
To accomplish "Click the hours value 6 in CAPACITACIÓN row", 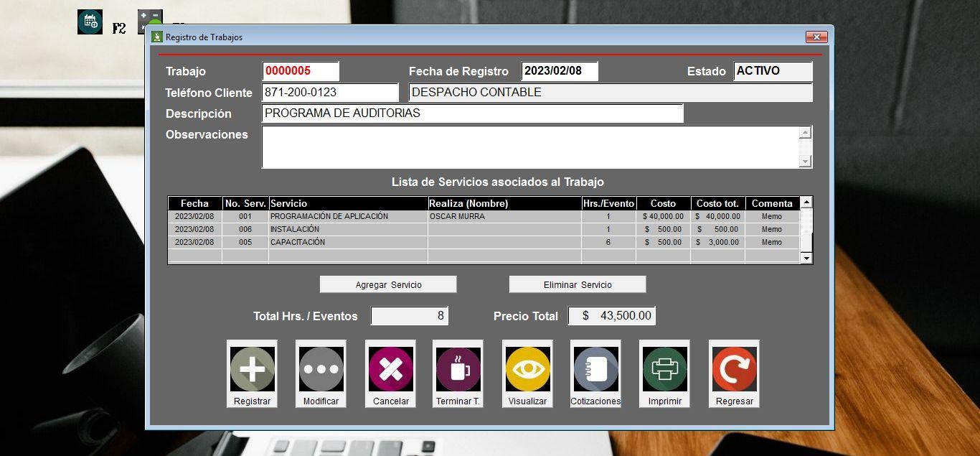I will 608,242.
